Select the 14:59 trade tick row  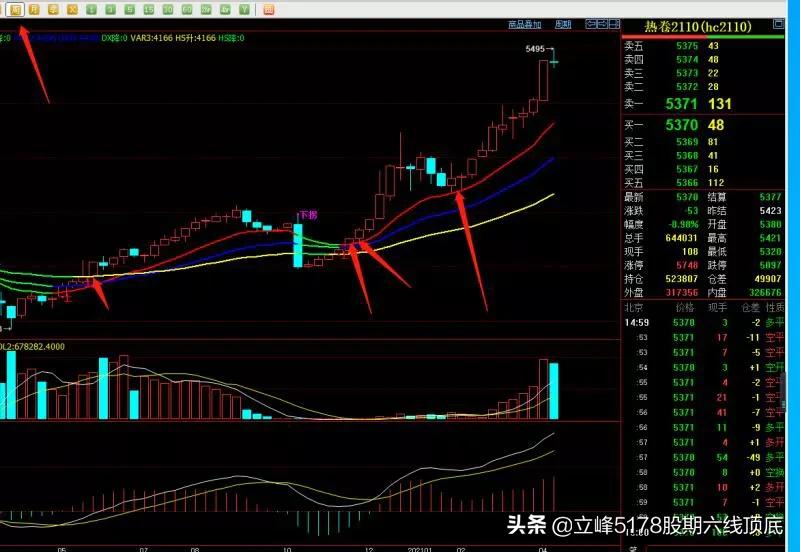(x=704, y=322)
